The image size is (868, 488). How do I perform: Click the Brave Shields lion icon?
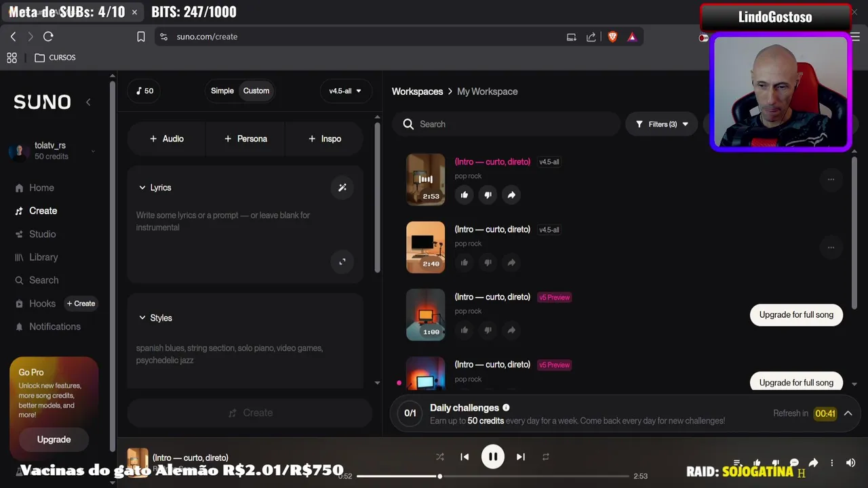tap(613, 37)
